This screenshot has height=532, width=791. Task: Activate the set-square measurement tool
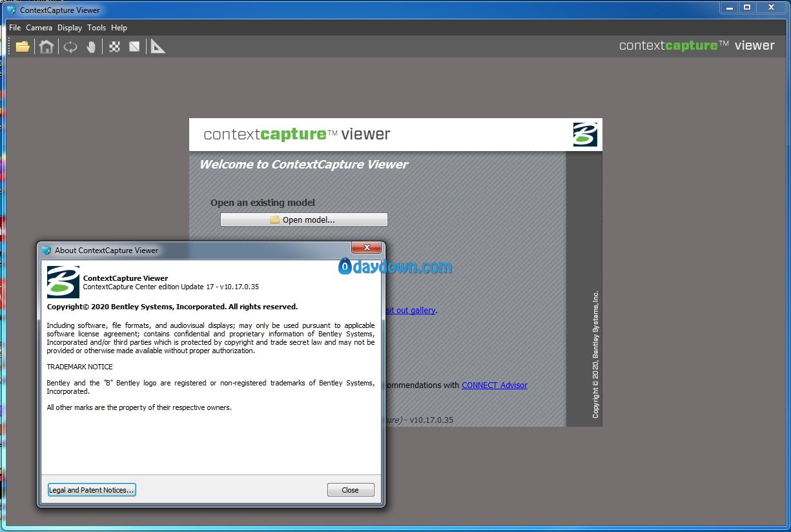[x=158, y=46]
